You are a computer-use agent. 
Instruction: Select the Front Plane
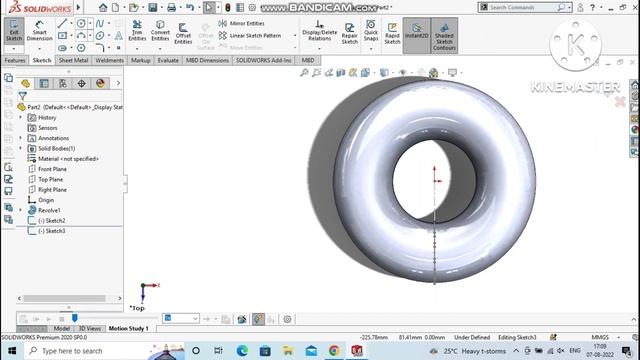coord(52,169)
